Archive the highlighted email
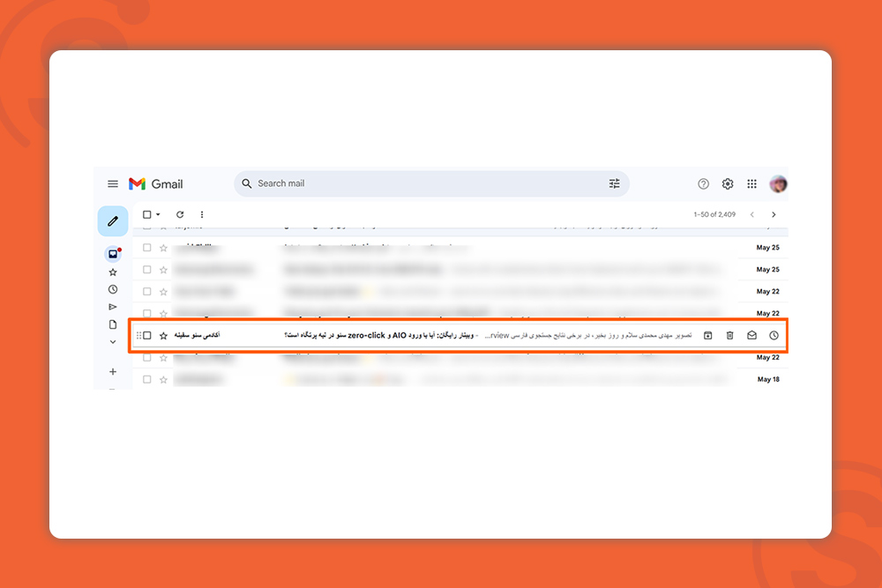The width and height of the screenshot is (882, 588). 707,336
